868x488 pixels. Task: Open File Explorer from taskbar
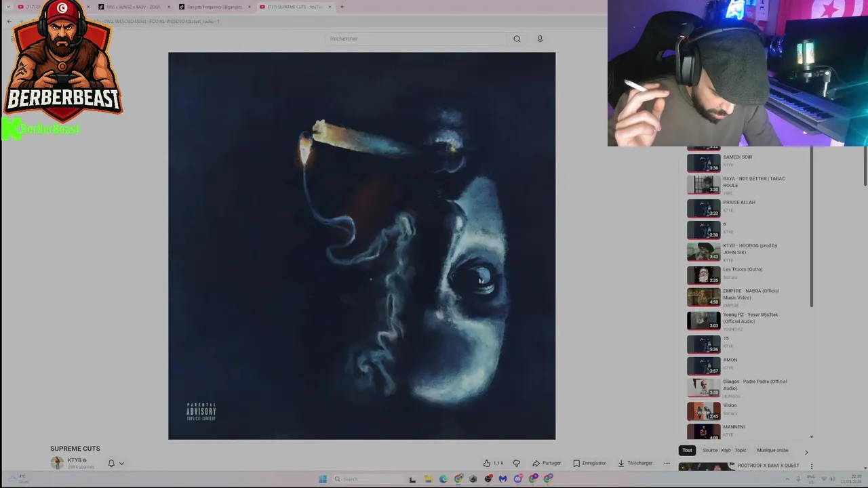point(428,479)
